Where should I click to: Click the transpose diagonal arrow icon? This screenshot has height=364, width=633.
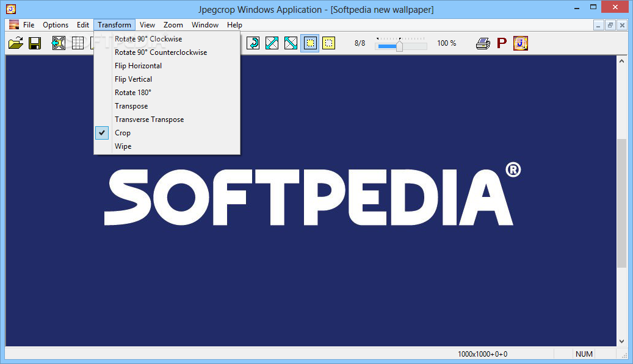(272, 43)
